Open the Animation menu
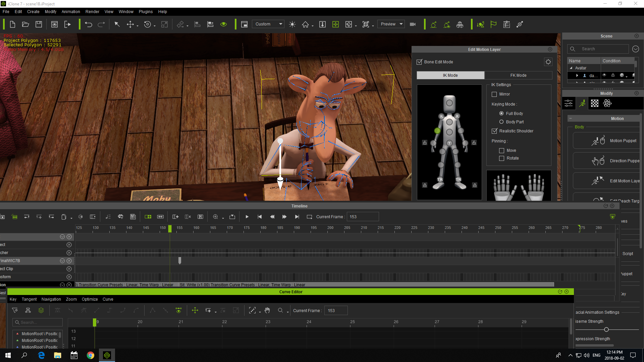Image resolution: width=644 pixels, height=362 pixels. click(71, 12)
